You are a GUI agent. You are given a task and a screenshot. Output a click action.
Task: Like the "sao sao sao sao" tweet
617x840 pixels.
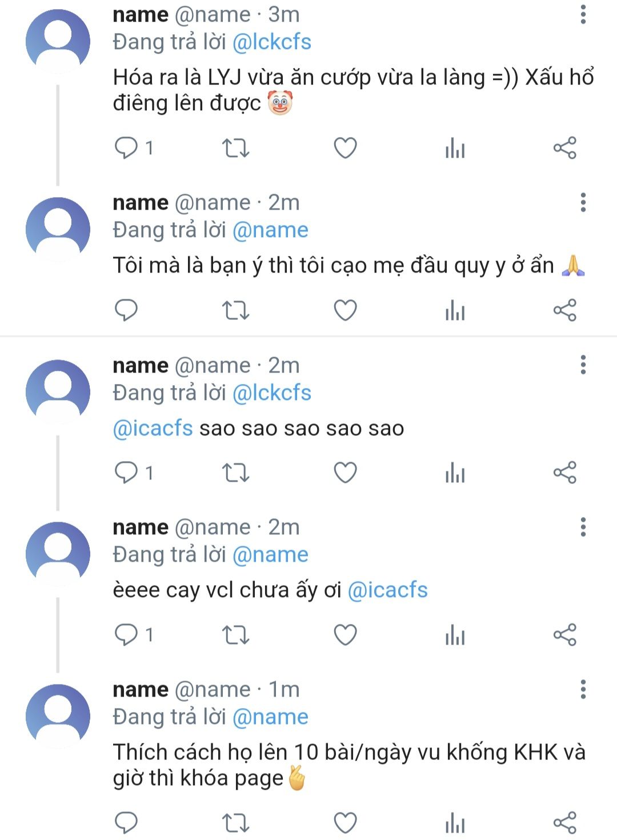click(345, 473)
